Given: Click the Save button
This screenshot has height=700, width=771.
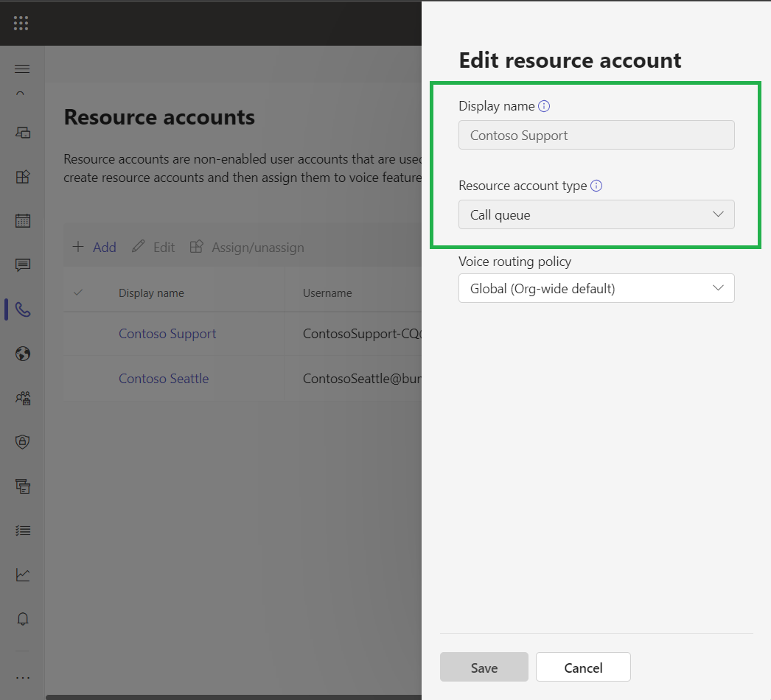Looking at the screenshot, I should click(x=484, y=668).
